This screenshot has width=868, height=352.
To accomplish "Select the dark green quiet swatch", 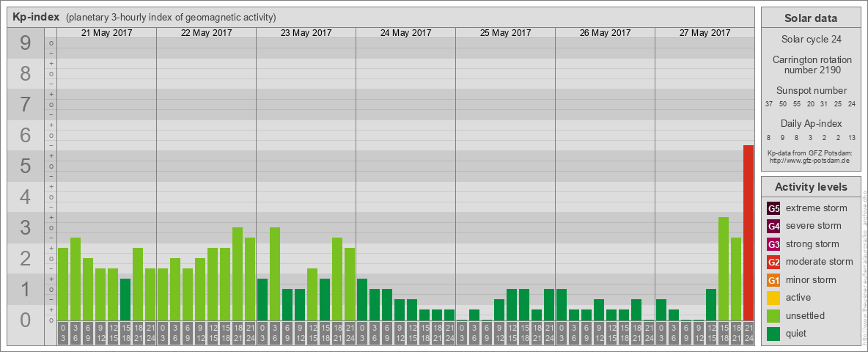I will (x=773, y=334).
